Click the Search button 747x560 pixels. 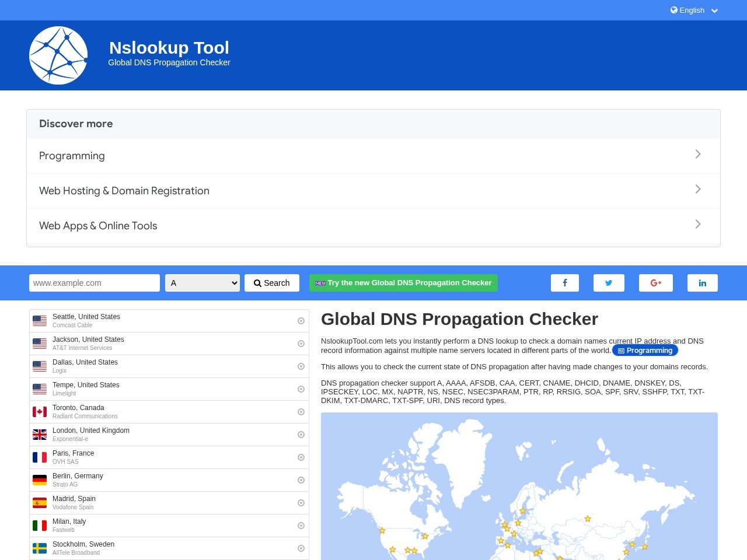coord(272,283)
